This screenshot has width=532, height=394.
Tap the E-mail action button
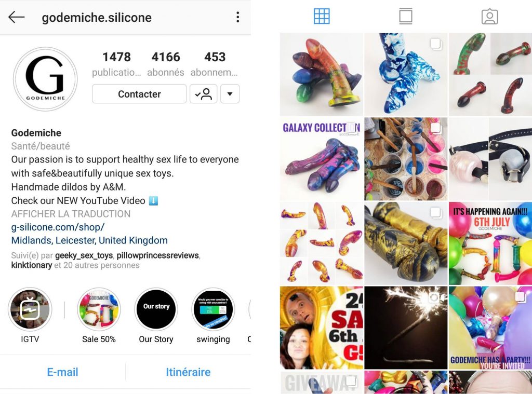pyautogui.click(x=62, y=372)
